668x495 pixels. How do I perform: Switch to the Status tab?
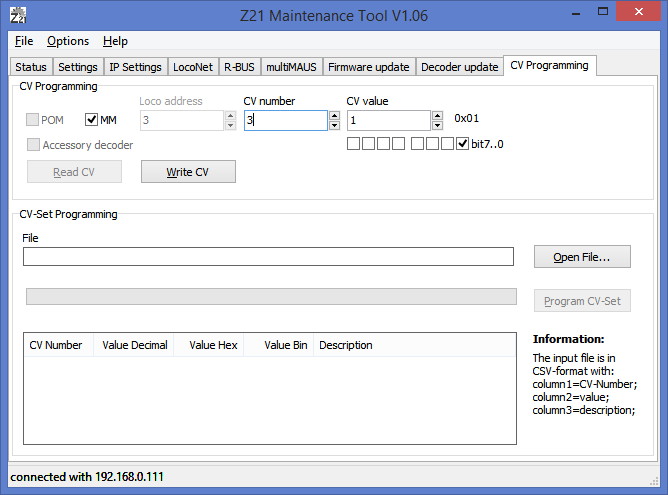tap(31, 67)
